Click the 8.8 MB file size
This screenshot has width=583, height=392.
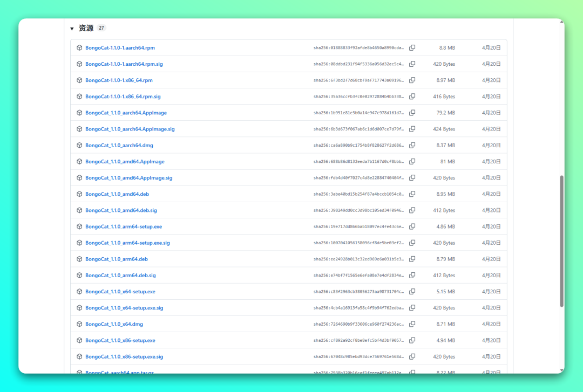[x=447, y=47]
